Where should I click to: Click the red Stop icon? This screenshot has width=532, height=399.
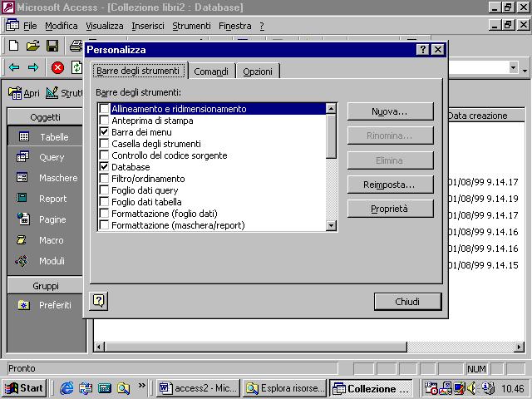pos(57,67)
